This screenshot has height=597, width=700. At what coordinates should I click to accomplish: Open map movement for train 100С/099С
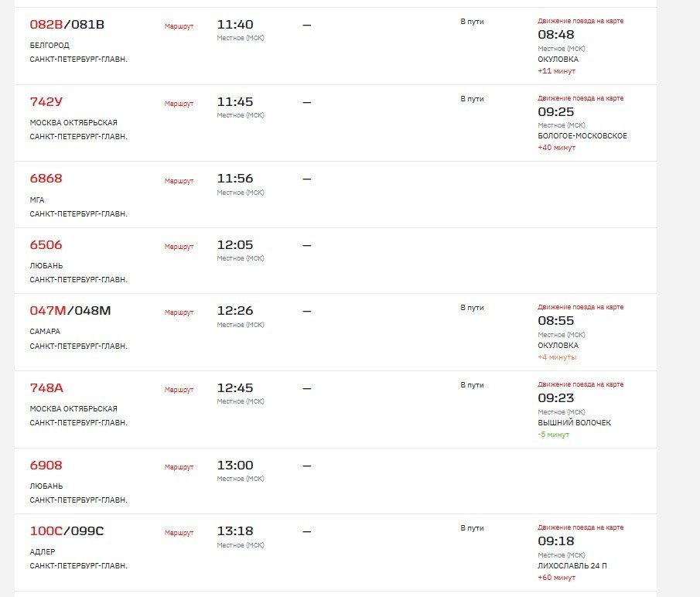tap(580, 527)
